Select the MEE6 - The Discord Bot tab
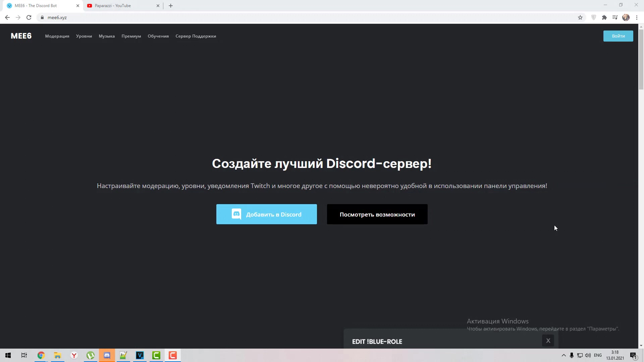 click(42, 6)
